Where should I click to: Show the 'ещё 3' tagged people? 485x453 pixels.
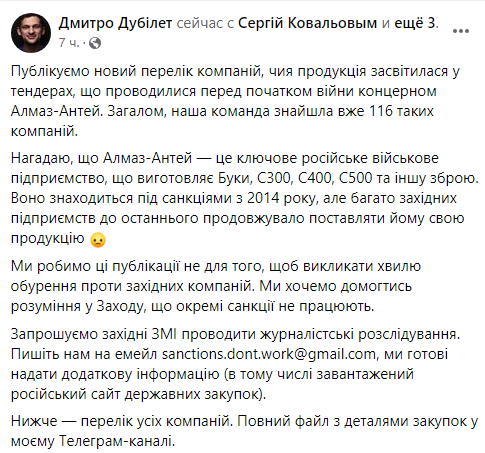(415, 23)
